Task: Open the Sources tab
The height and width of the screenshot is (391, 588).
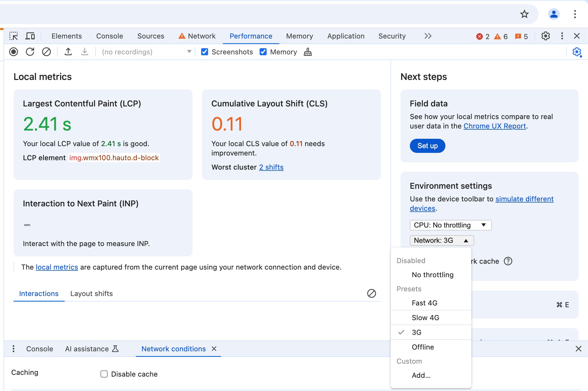Action: pyautogui.click(x=151, y=36)
